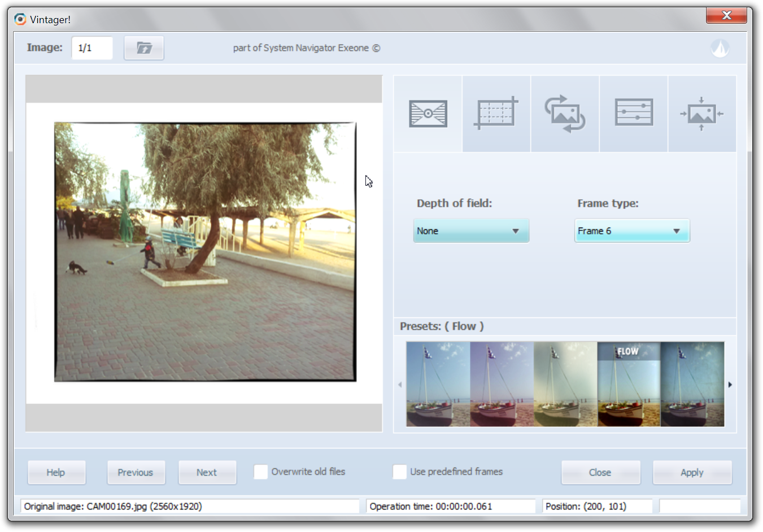Open the resize image tab
763x532 pixels.
click(x=702, y=114)
